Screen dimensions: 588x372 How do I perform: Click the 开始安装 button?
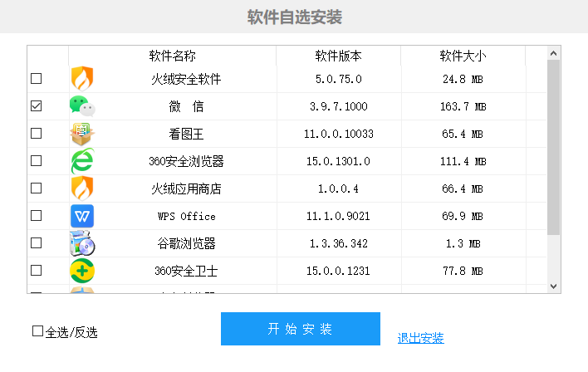click(x=301, y=329)
